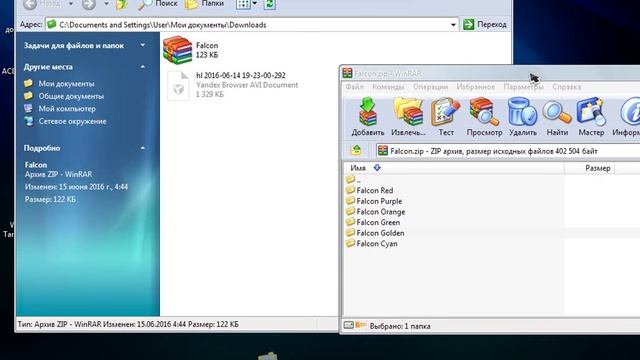Sort by the Размер column header
This screenshot has width=640, height=360.
tap(589, 168)
